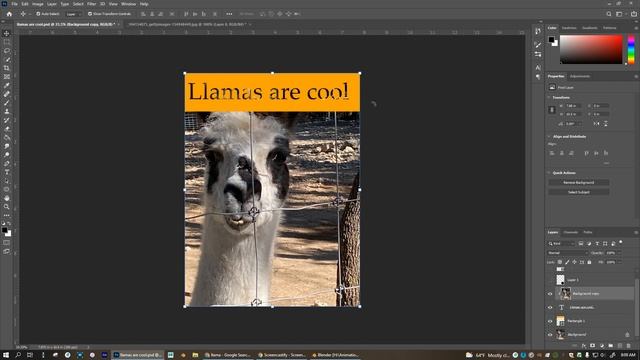Click Flip vertical icon in Transform section
The height and width of the screenshot is (360, 640).
(605, 123)
